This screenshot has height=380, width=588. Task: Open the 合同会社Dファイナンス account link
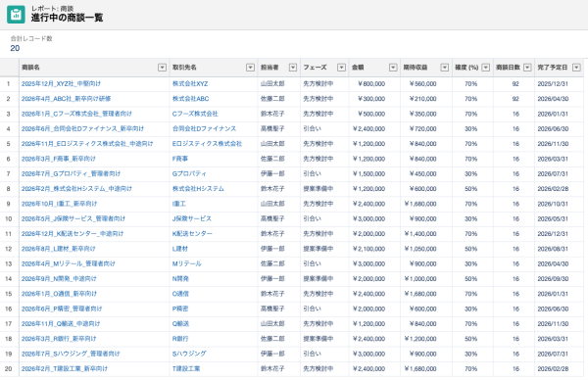(x=205, y=129)
